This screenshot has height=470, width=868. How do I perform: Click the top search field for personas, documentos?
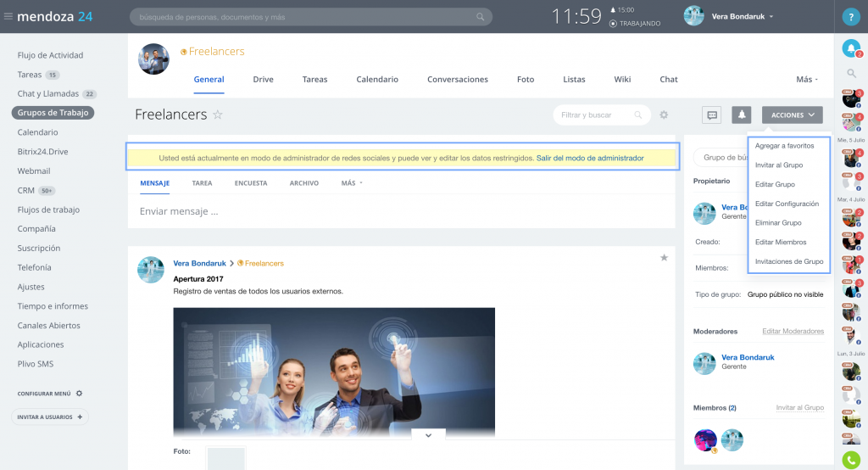tap(310, 17)
